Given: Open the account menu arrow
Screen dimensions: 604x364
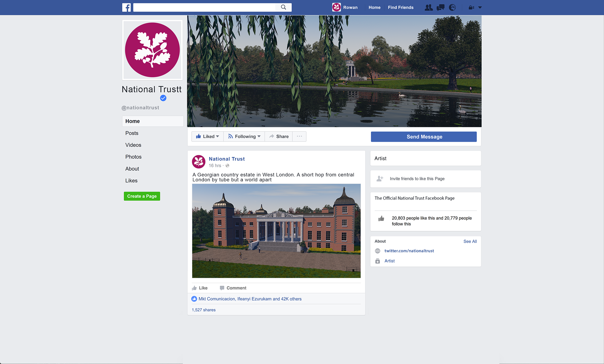Looking at the screenshot, I should [480, 8].
